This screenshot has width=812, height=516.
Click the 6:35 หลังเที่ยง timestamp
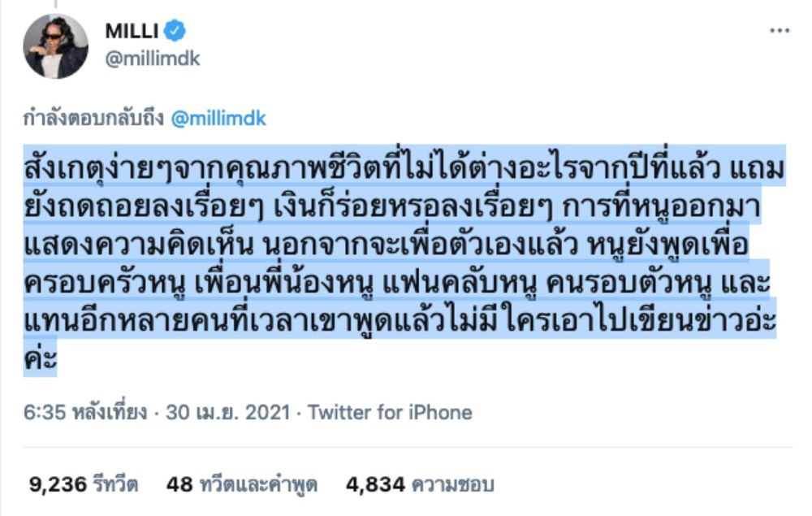[85, 412]
